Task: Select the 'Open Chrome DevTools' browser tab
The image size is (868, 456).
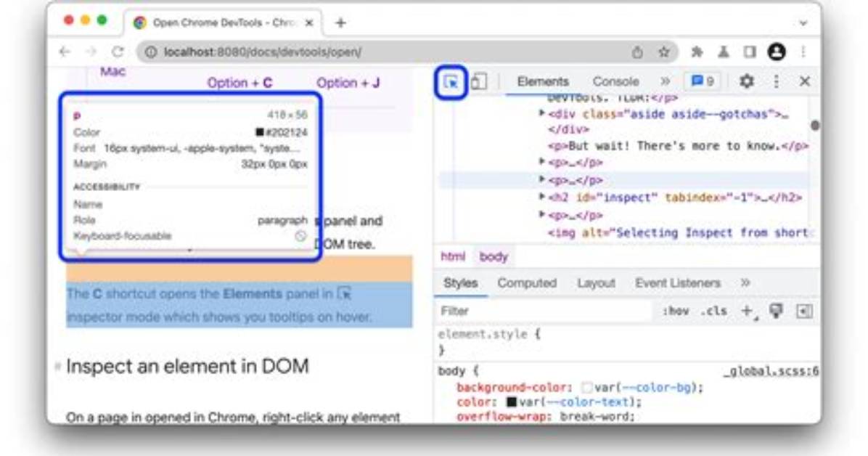Action: click(x=223, y=23)
